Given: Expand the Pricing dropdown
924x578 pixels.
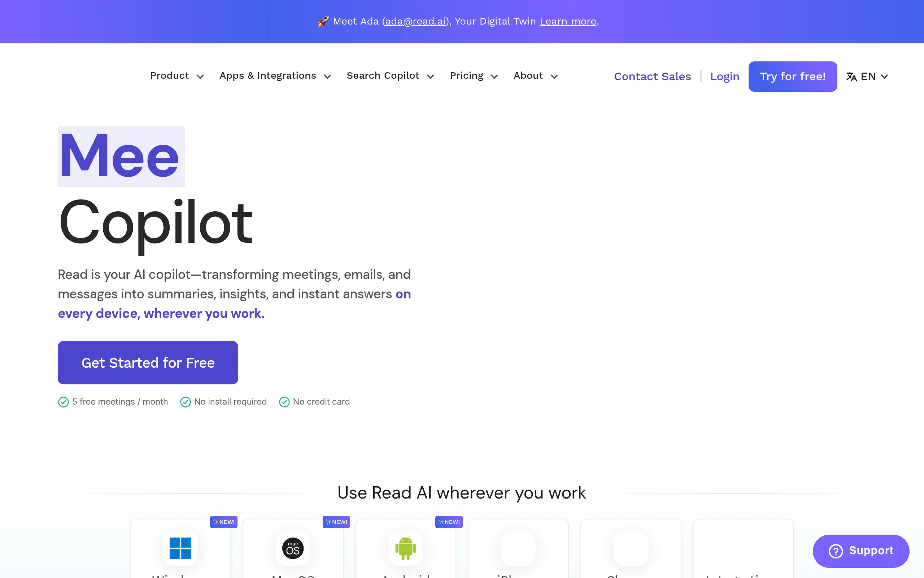Looking at the screenshot, I should (474, 76).
